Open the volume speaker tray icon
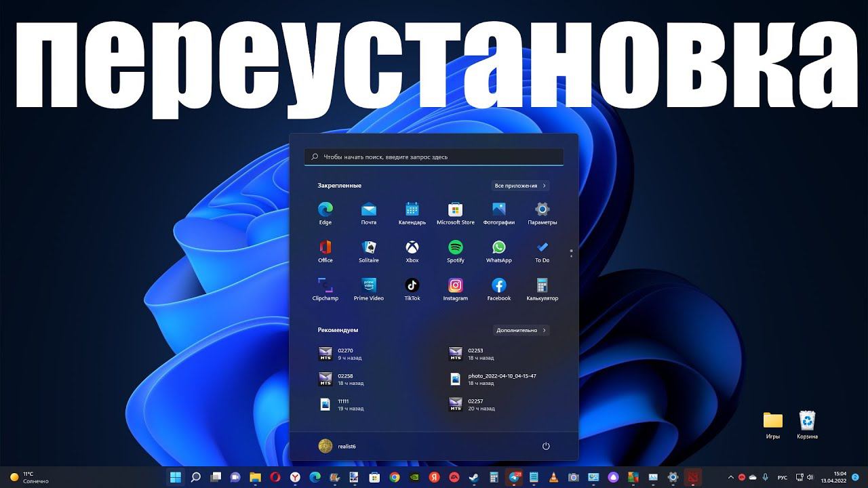 coord(810,477)
